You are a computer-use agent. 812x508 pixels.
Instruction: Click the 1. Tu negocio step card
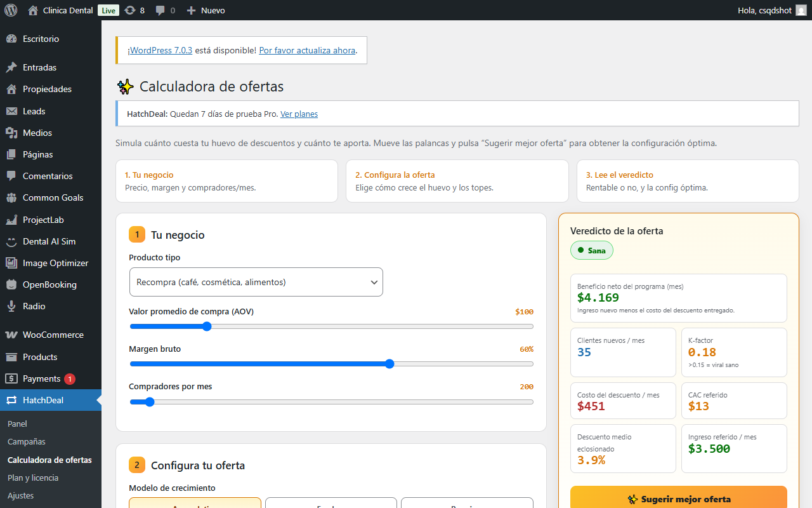226,181
